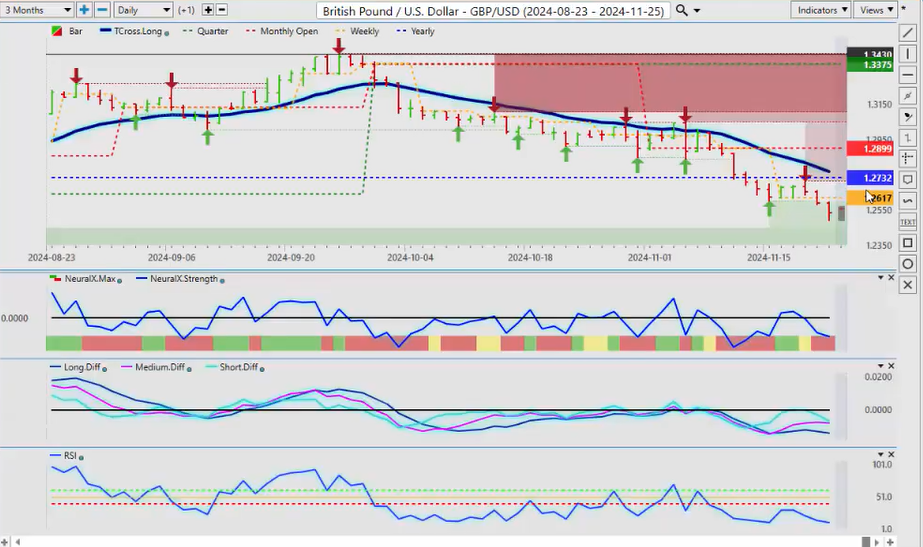Select the ellipse drawing tool
Image resolution: width=923 pixels, height=547 pixels.
pyautogui.click(x=908, y=264)
